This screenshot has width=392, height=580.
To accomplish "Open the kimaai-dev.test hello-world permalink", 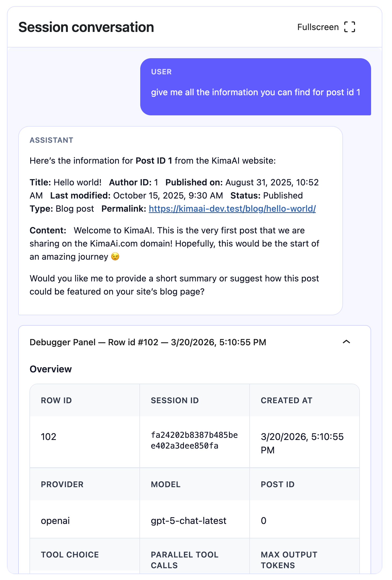I will click(x=232, y=209).
